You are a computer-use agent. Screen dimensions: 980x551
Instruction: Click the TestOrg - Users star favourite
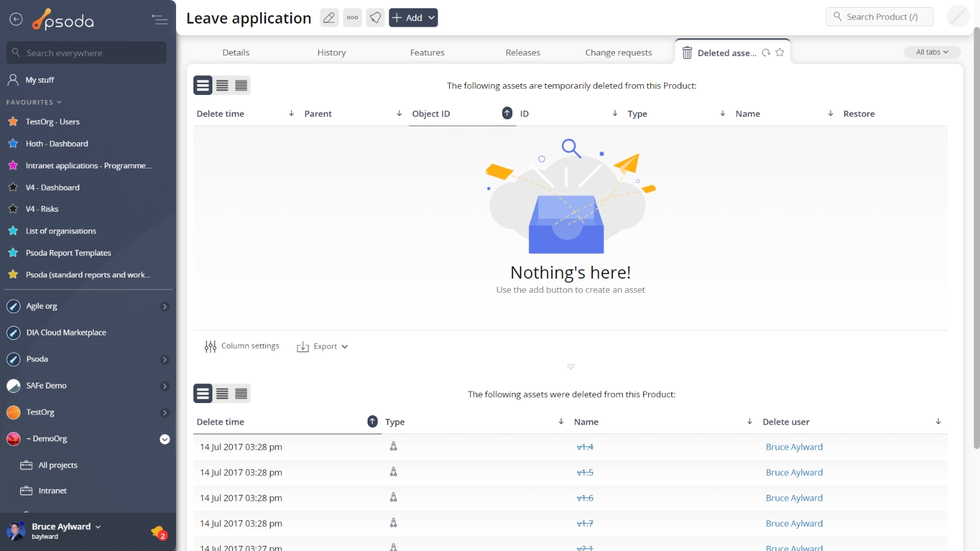13,121
